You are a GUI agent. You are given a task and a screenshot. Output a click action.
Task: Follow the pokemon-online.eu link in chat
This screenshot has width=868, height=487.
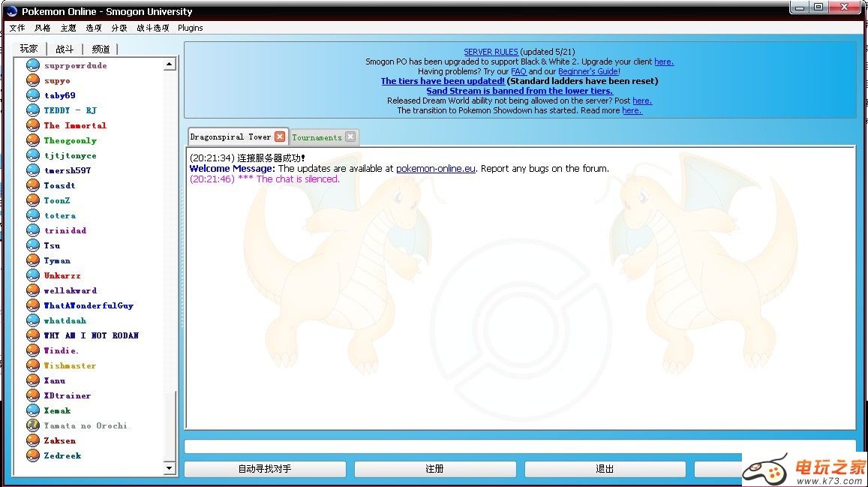[435, 169]
